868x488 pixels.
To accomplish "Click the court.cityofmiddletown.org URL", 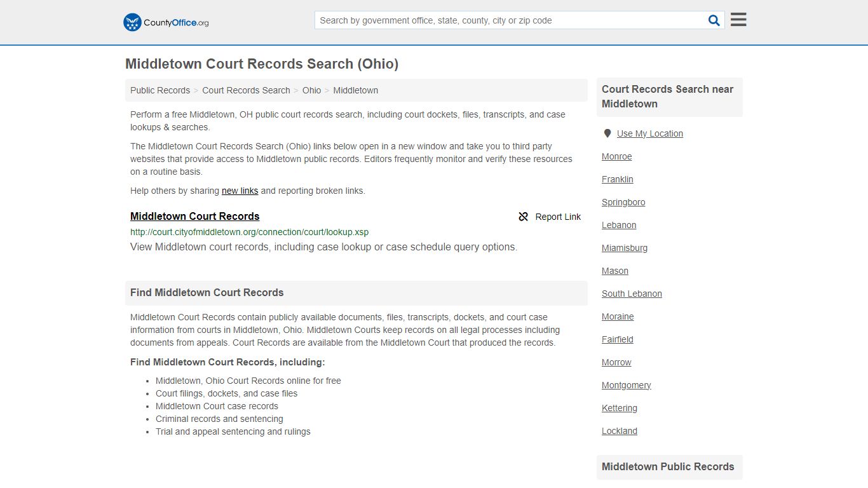I will (249, 232).
